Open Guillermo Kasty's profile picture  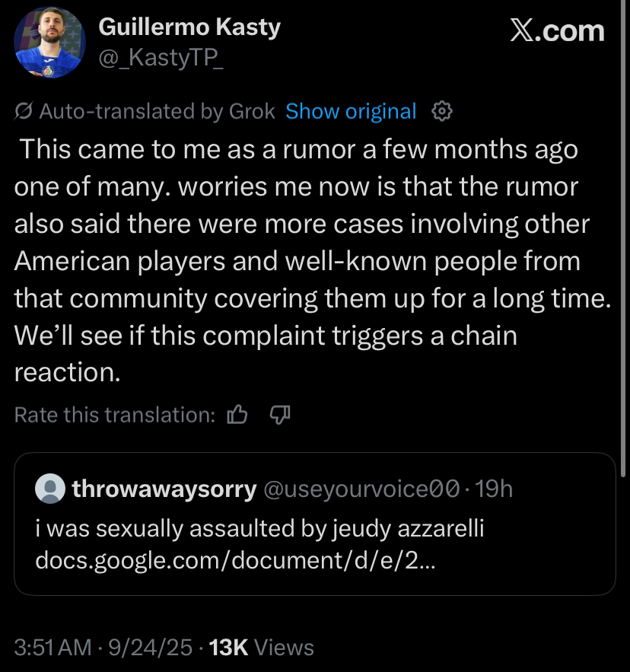tap(49, 43)
